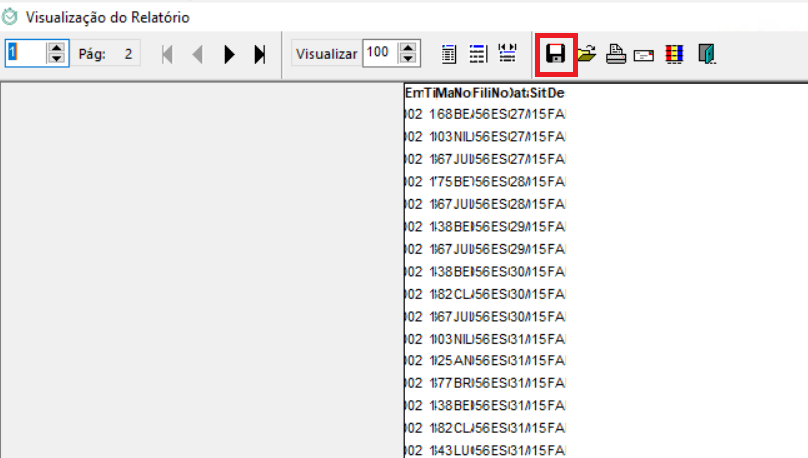Go to the first page of the report
The width and height of the screenshot is (808, 458).
(x=167, y=54)
